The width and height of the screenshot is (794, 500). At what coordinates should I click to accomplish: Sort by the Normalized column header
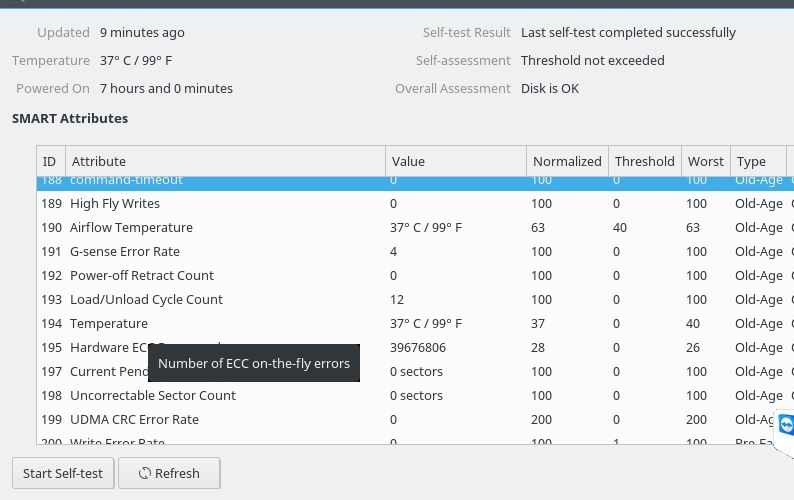click(x=567, y=161)
